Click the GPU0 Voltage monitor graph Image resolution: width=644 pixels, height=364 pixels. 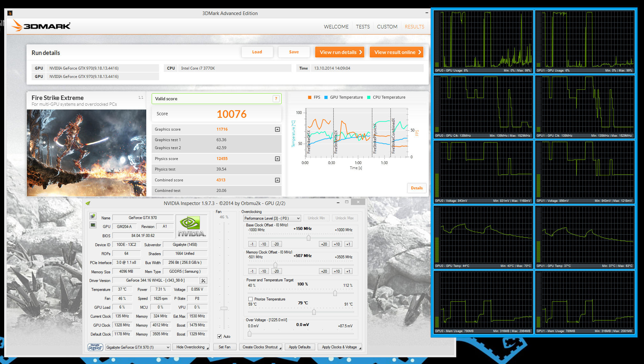pos(483,172)
